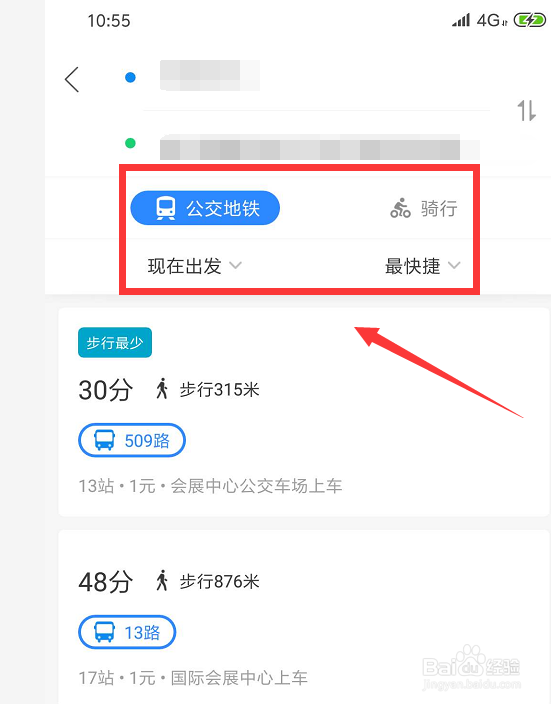
Task: Expand the 最快捷 sorting dropdown
Action: (x=423, y=266)
